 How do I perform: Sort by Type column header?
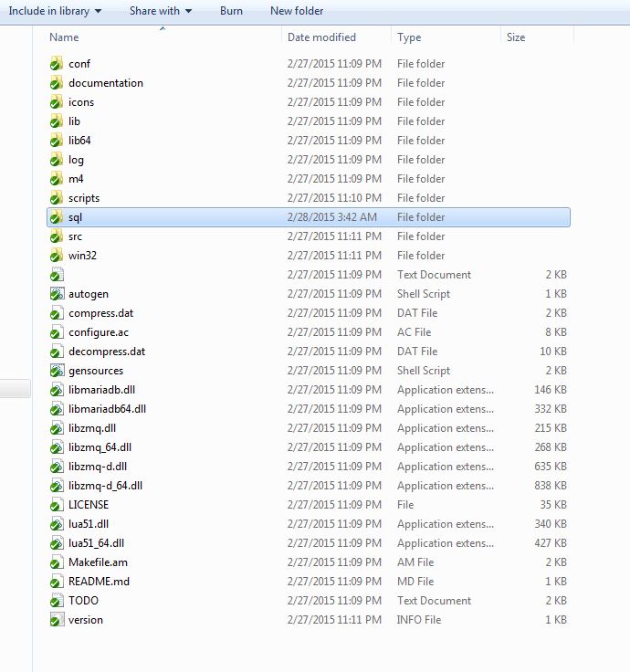pyautogui.click(x=409, y=37)
